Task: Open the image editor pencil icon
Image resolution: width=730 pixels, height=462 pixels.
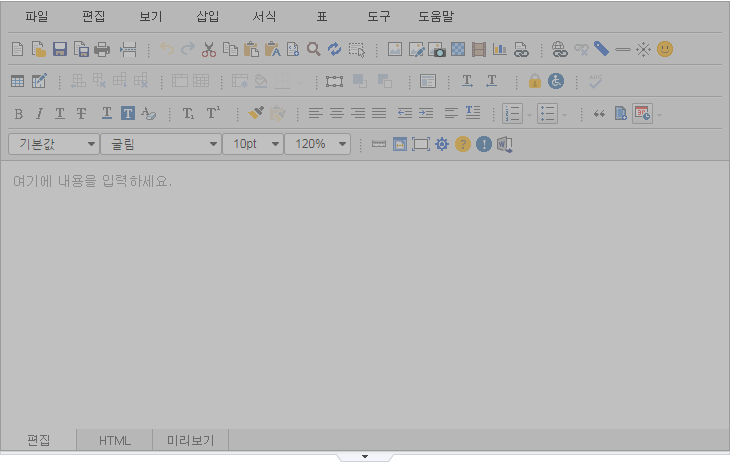Action: 416,49
